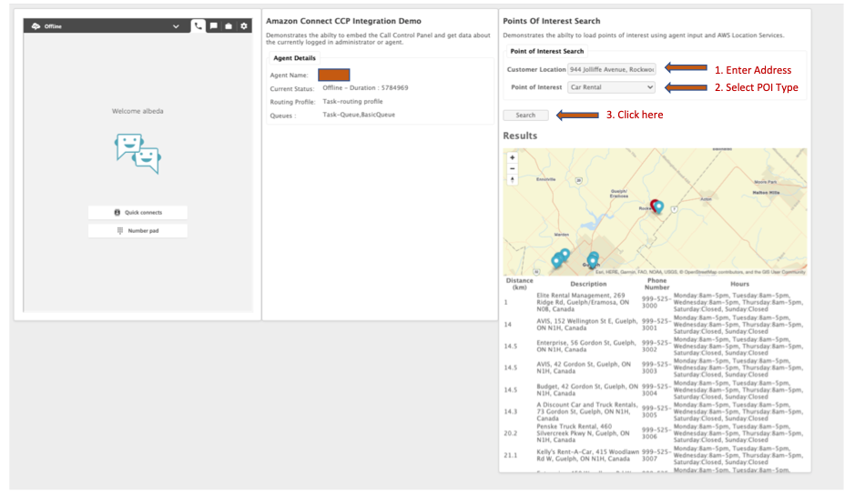This screenshot has height=504, width=855.
Task: Reset map bearing with the compass button
Action: click(x=512, y=180)
